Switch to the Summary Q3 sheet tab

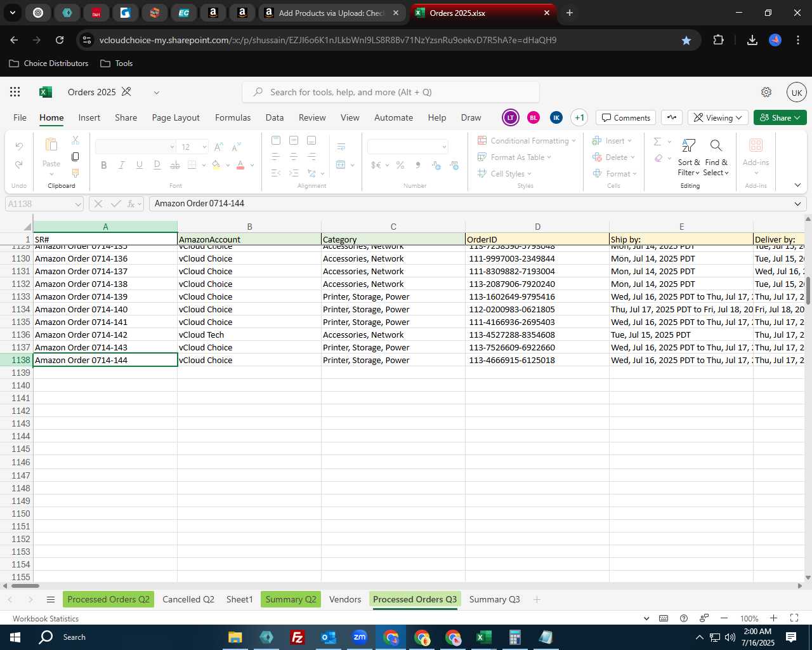coord(495,600)
